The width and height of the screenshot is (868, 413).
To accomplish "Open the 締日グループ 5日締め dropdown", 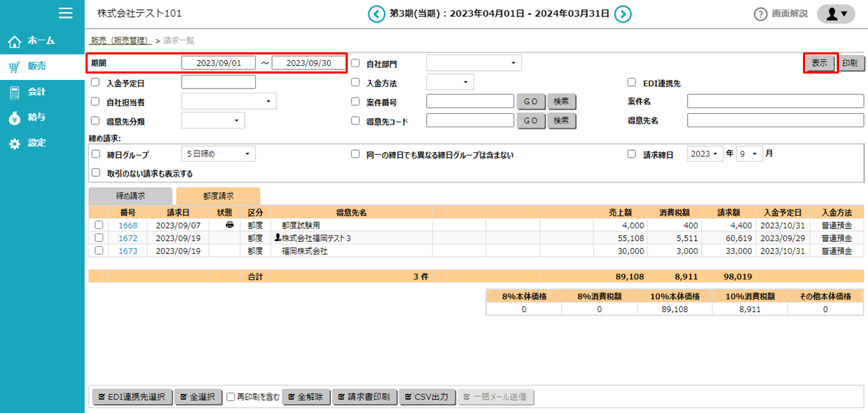I will click(x=218, y=154).
